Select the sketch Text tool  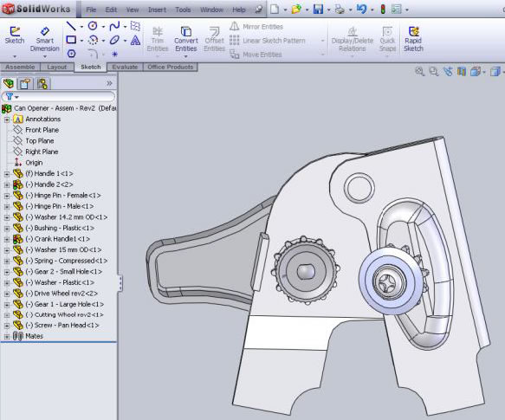[136, 40]
